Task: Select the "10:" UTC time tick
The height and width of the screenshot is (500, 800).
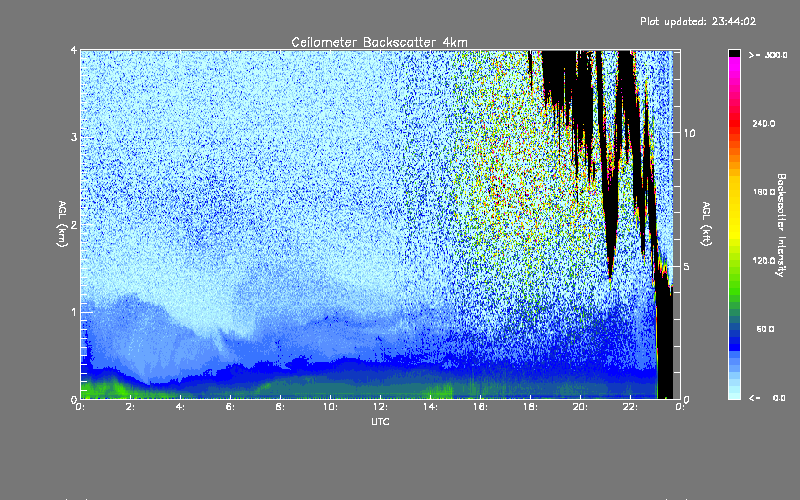Action: coord(330,407)
